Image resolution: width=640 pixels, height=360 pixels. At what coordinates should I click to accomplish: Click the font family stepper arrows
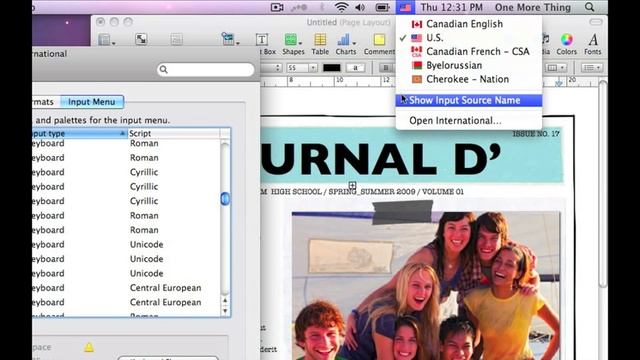click(x=278, y=68)
